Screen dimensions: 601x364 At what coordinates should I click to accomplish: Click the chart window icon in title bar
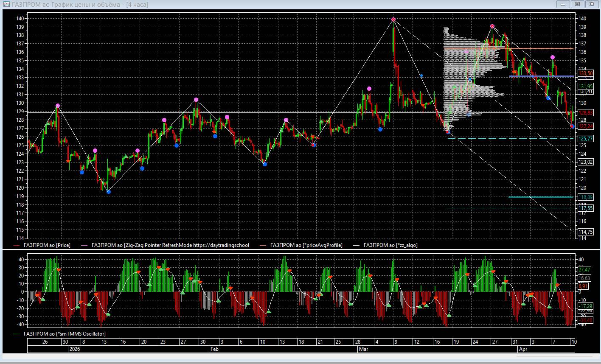coord(6,4)
